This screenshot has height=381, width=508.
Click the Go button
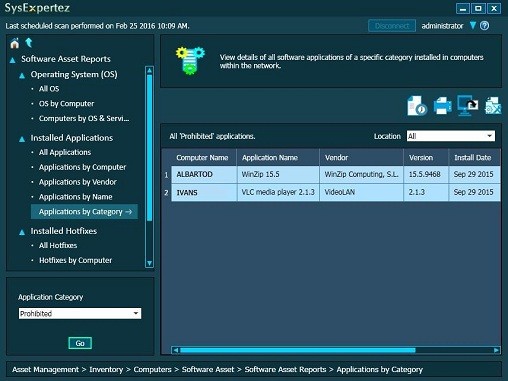pos(80,343)
